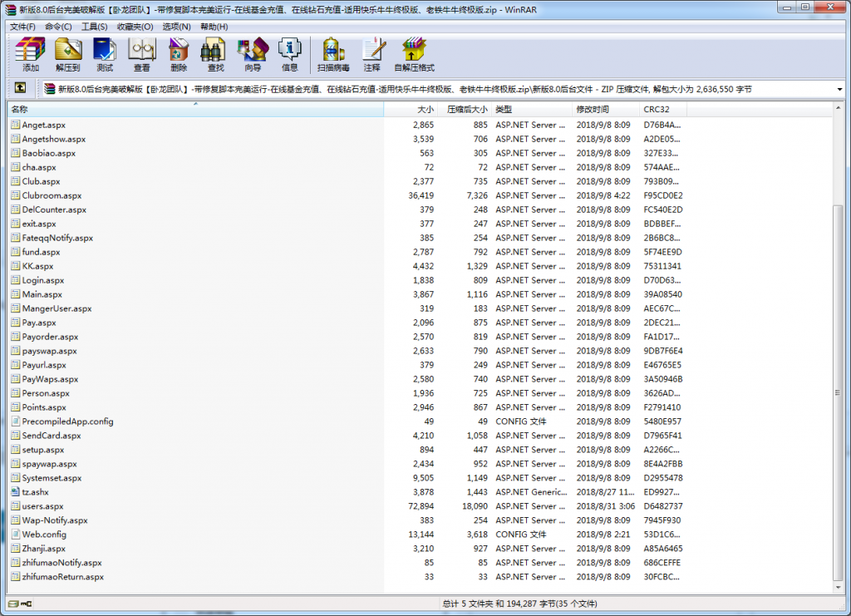
Task: Select file DelCounter.aspx
Action: 54,209
